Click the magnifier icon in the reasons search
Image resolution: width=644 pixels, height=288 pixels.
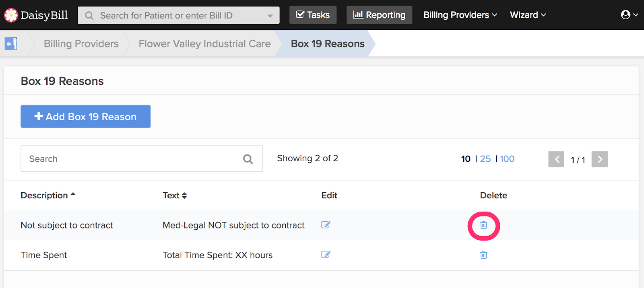[248, 159]
